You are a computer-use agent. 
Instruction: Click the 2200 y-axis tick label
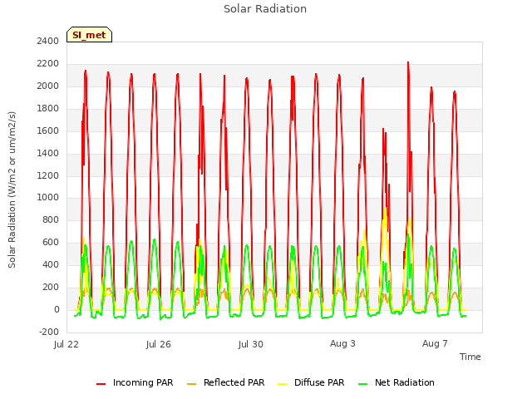pos(48,64)
